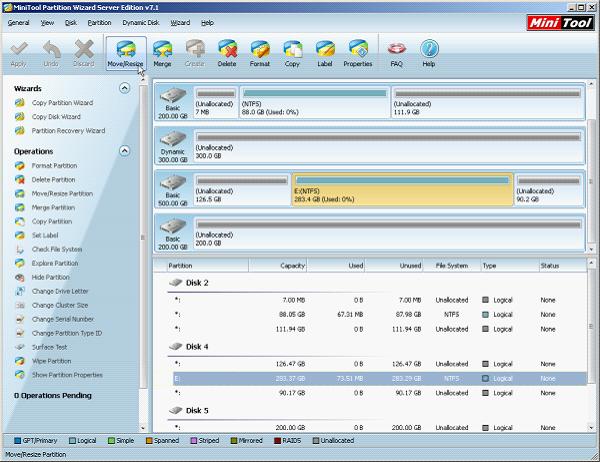
Task: Select the 126.5 GB unallocated block
Action: 242,189
